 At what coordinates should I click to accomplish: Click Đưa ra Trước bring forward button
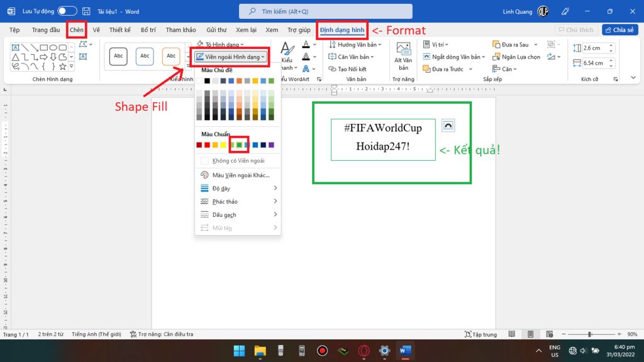[443, 69]
